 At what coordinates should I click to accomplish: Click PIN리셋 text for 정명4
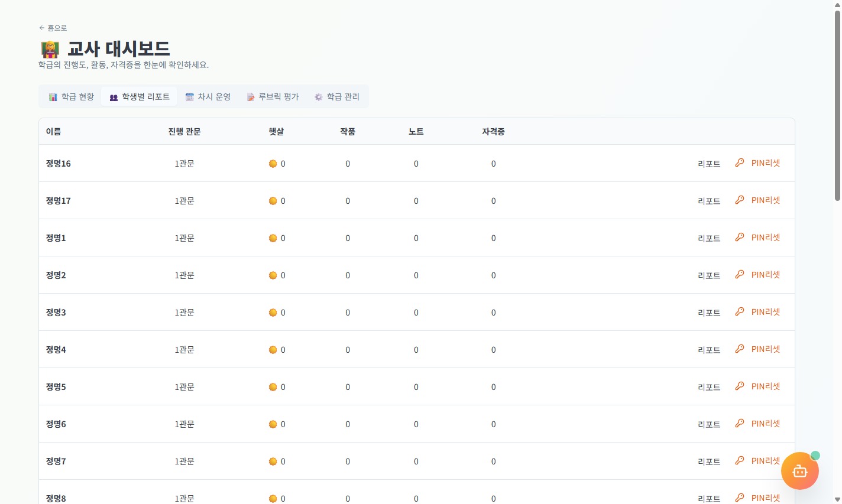tap(766, 349)
